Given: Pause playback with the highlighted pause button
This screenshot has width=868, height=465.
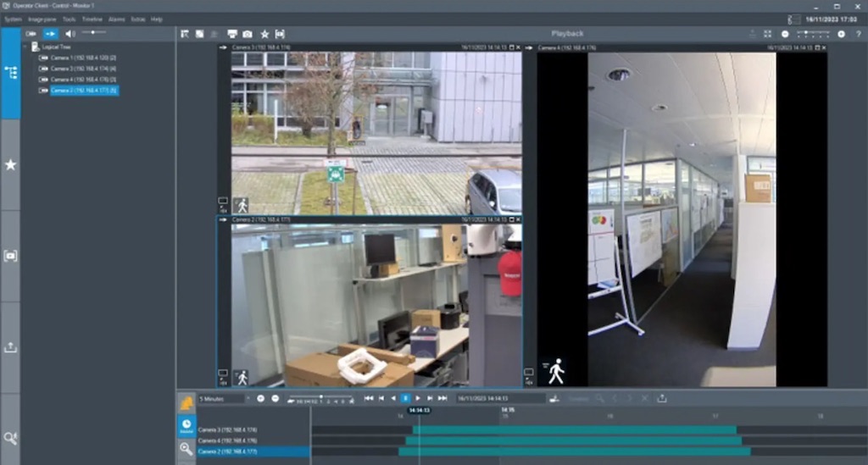Looking at the screenshot, I should click(x=405, y=398).
